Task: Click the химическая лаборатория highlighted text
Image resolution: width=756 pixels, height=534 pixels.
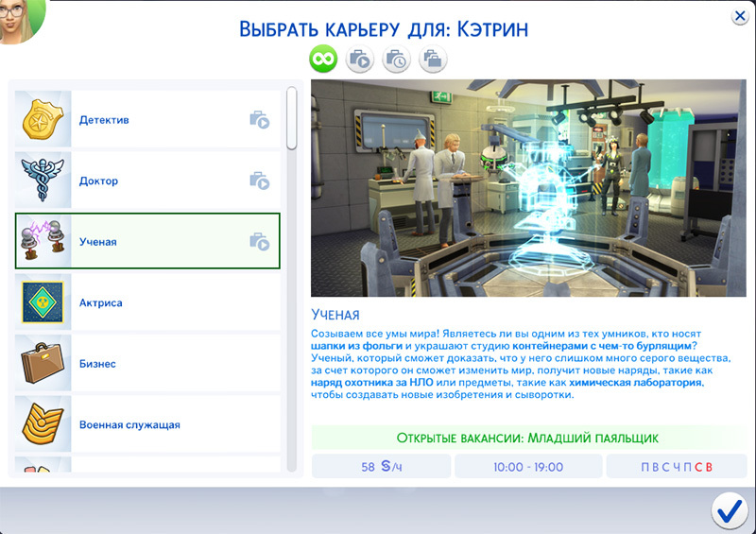Action: click(x=635, y=383)
